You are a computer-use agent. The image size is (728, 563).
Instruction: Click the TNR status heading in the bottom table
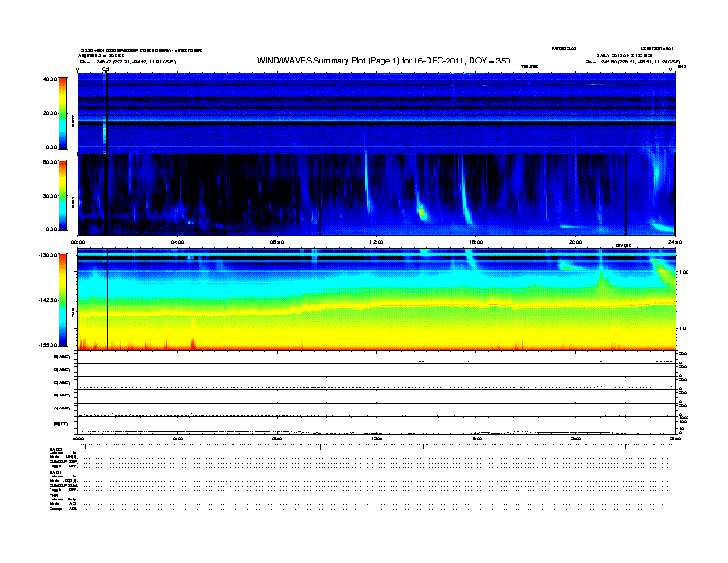click(x=53, y=495)
